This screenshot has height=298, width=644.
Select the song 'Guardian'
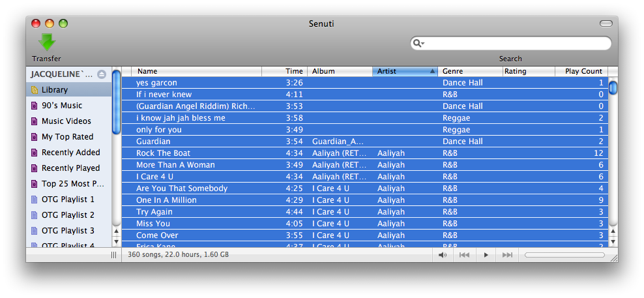click(365, 142)
